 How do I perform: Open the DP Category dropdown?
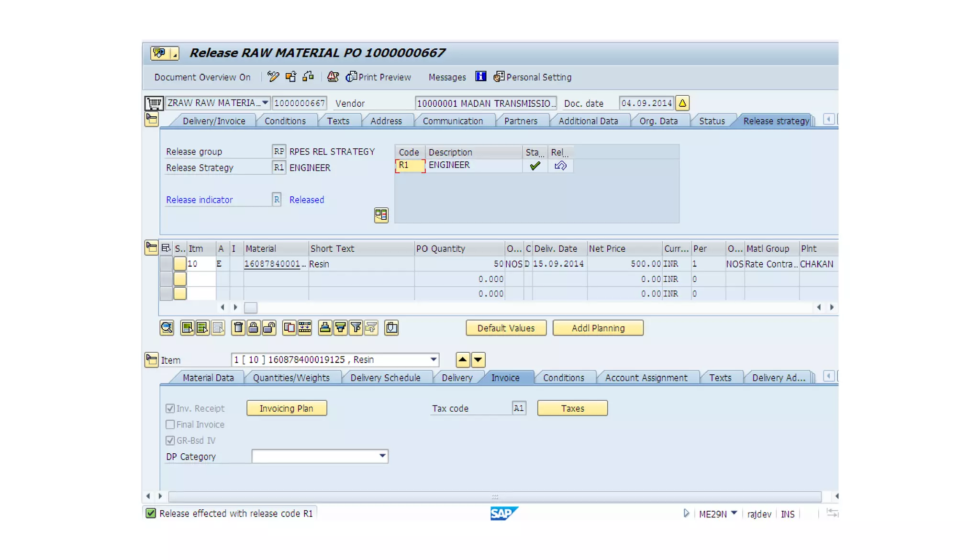382,456
